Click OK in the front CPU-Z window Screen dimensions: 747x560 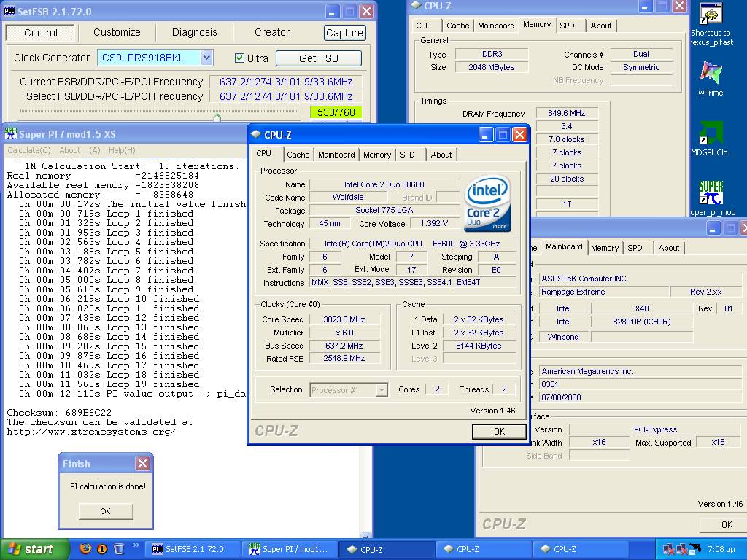(499, 432)
